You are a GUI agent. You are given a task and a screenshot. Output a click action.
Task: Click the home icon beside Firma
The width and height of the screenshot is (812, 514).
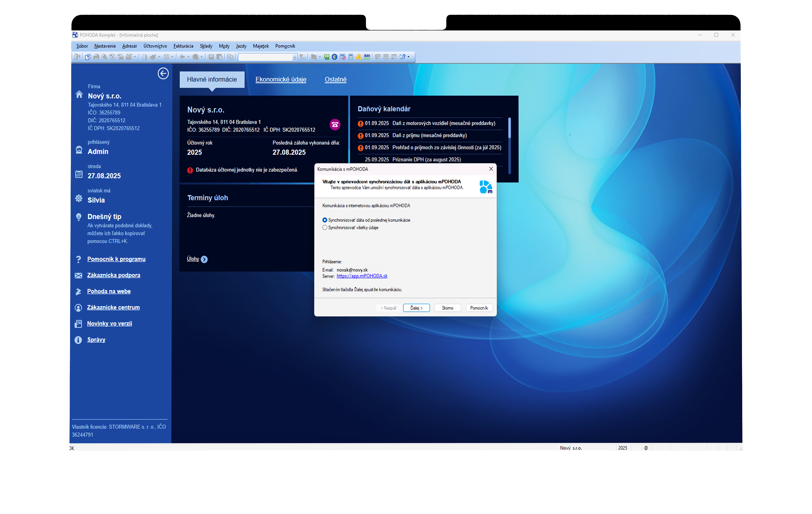click(x=79, y=94)
